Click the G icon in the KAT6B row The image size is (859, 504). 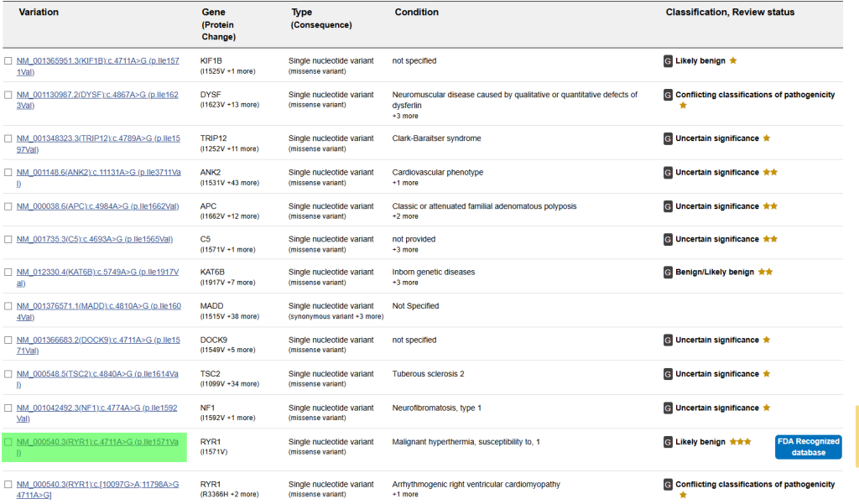668,273
